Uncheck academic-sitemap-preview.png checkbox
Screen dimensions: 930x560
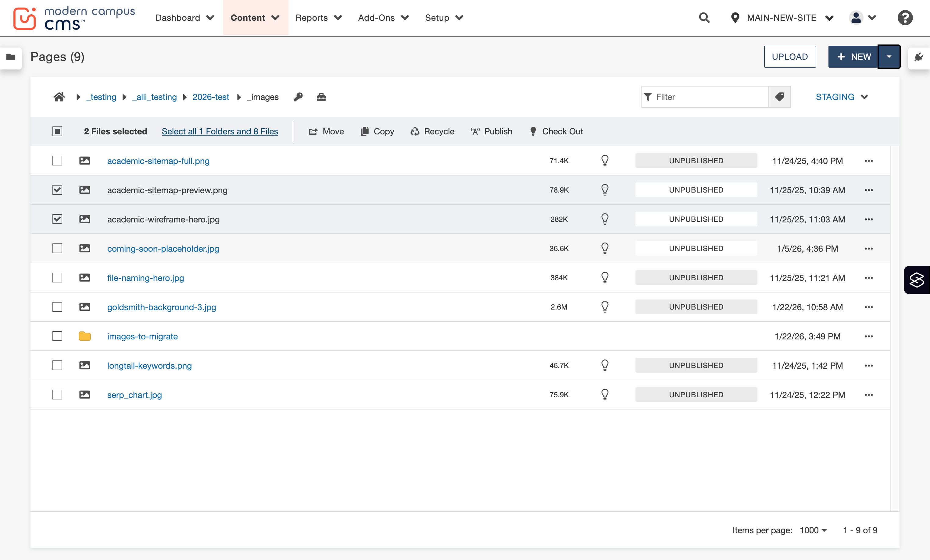click(57, 190)
